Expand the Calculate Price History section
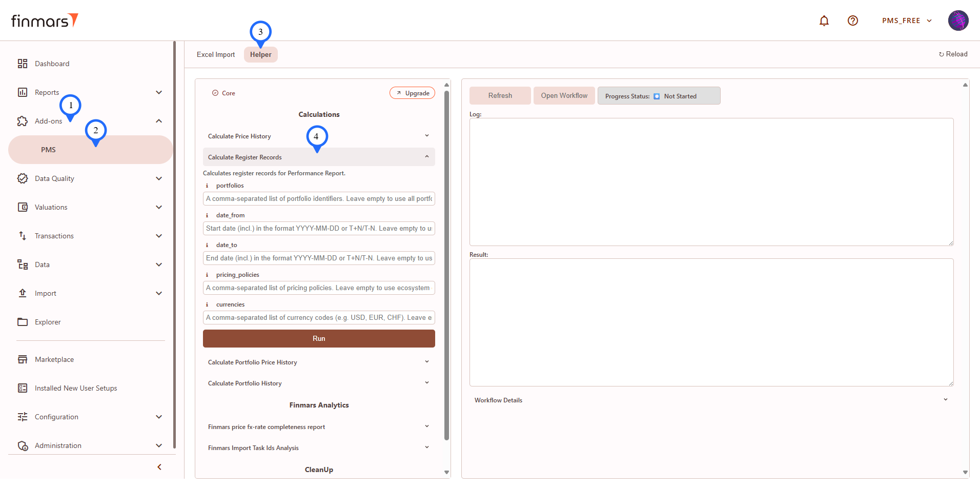Screen dimensions: 980x489 [x=426, y=136]
